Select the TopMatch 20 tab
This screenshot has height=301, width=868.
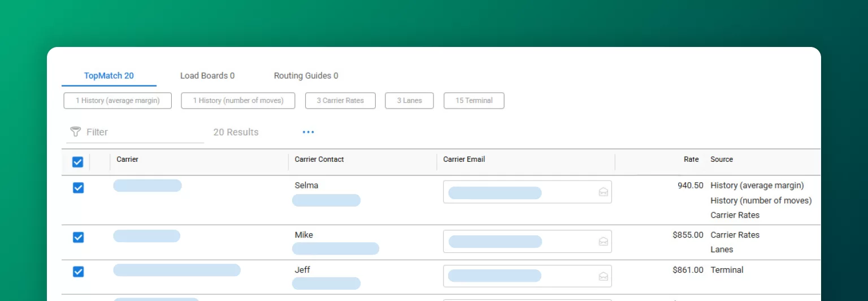point(109,76)
